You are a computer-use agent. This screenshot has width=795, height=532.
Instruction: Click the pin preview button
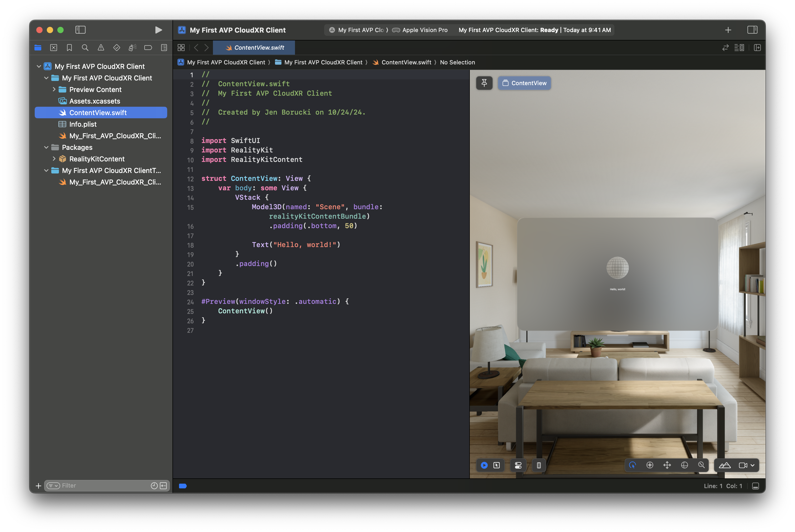(x=484, y=83)
